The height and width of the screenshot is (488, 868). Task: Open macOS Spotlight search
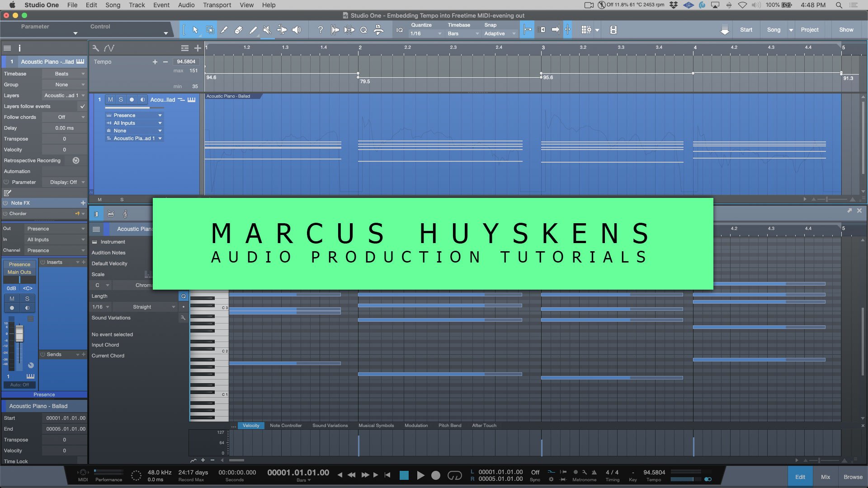coord(839,5)
